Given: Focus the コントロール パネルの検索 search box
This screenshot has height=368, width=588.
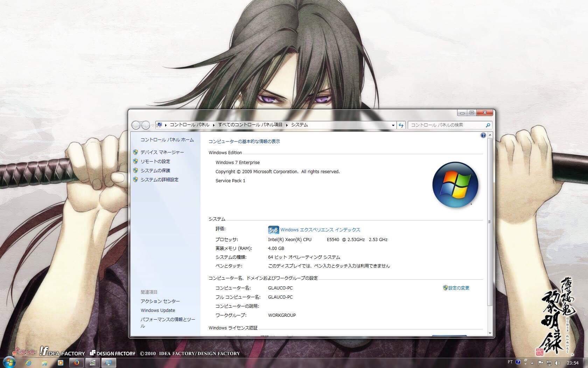Looking at the screenshot, I should click(450, 125).
